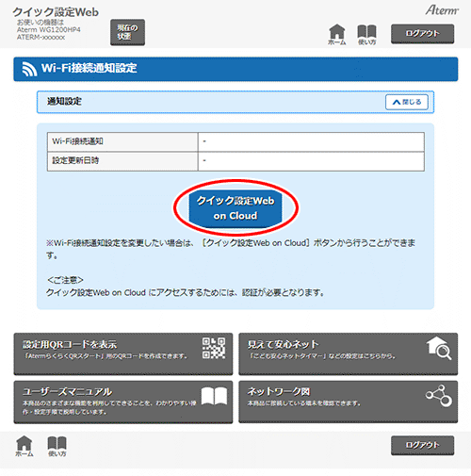
Task: Click the <ご注意> notice heading
Action: click(x=65, y=280)
